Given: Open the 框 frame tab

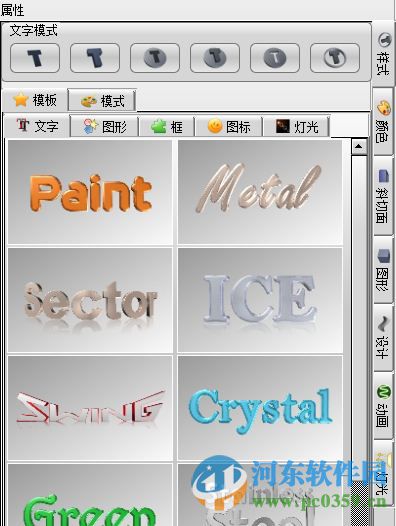Looking at the screenshot, I should [167, 126].
